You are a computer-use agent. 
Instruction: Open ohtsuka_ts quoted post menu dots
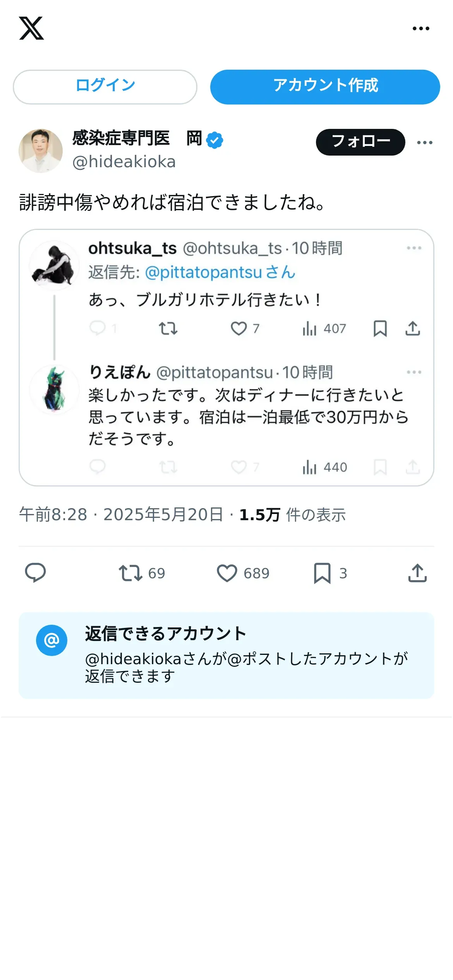pos(414,248)
